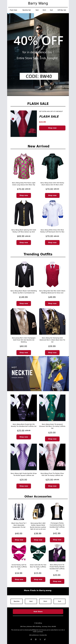Click Shop now for Deep Pink Roses shirt
Image resolution: width=76 pixels, height=644 pixels.
coord(24,195)
